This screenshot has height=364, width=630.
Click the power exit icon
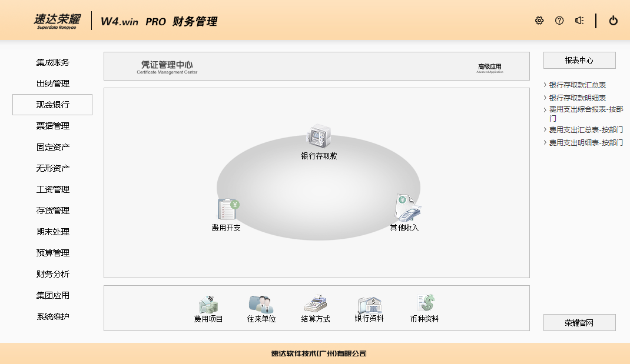614,21
